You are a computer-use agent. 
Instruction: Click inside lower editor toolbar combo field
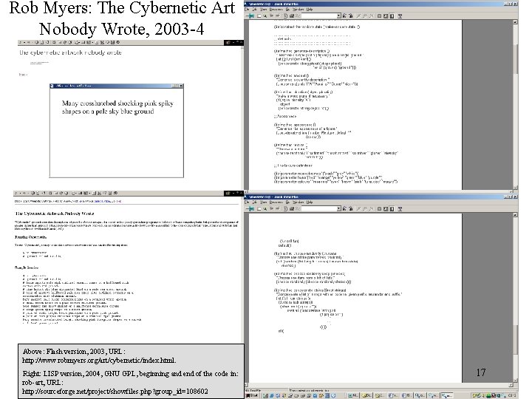click(x=319, y=208)
